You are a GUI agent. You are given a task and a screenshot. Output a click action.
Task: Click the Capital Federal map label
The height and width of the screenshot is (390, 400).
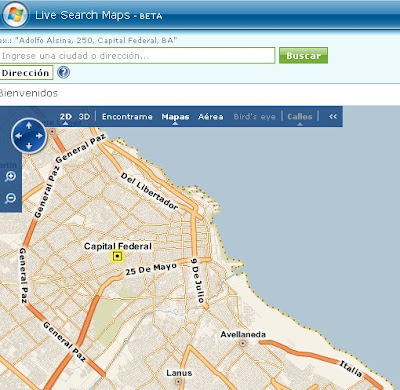[118, 246]
